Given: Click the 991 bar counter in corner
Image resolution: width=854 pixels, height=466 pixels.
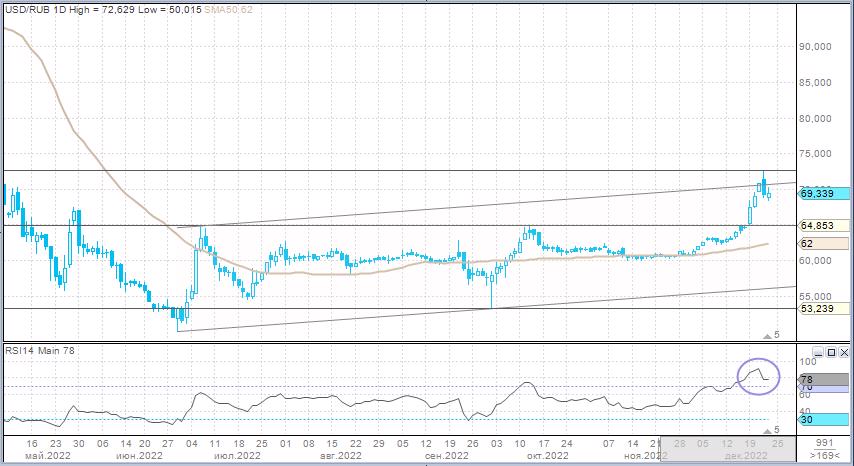Looking at the screenshot, I should [x=824, y=442].
